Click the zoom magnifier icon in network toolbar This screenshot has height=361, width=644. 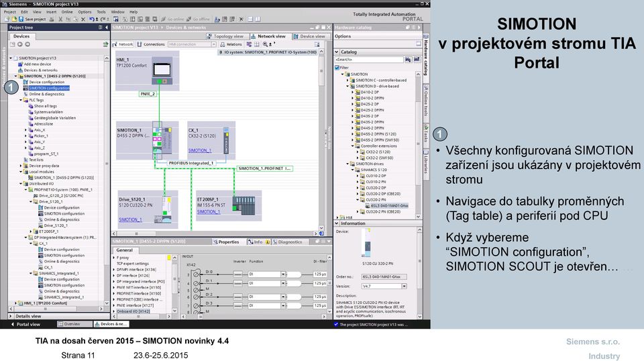pyautogui.click(x=266, y=44)
